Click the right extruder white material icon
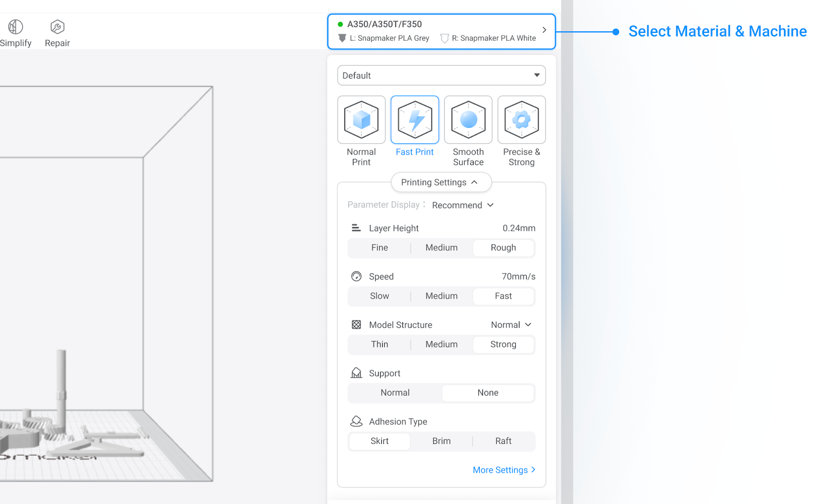822x504 pixels. point(444,38)
